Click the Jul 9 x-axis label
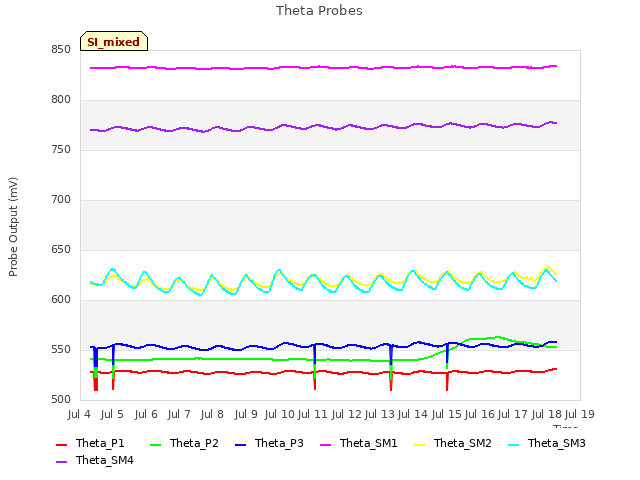640x480 pixels. (246, 414)
